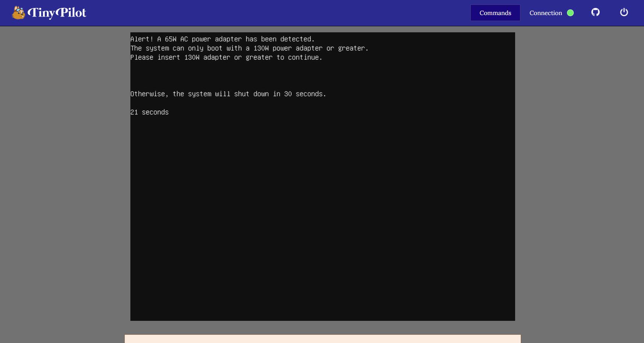This screenshot has height=343, width=644.
Task: Click the "Otherwise, the system will shut down" line
Action: tap(228, 94)
